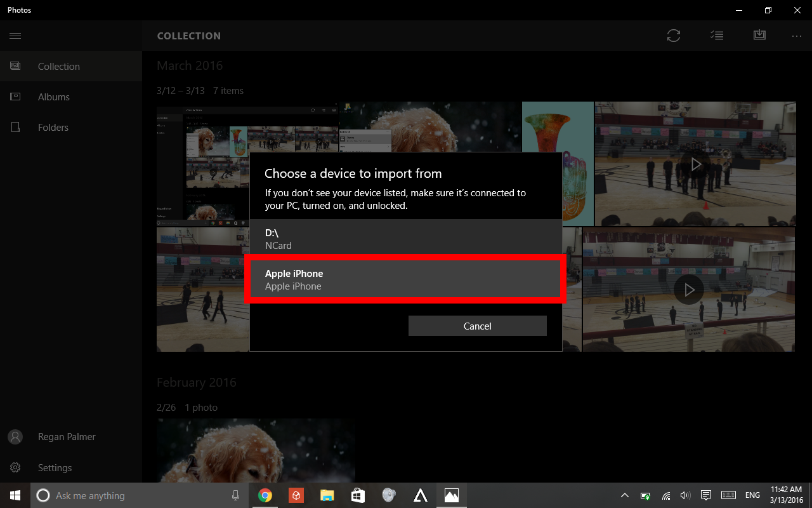Go to Albums in the sidebar

(71, 97)
